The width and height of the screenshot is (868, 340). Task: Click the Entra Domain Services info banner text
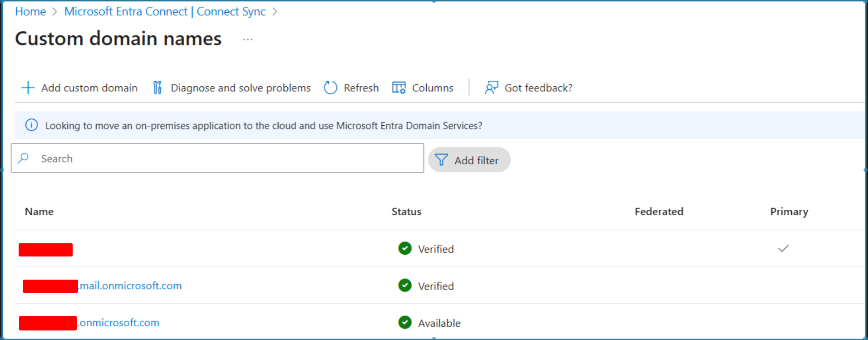tap(263, 125)
